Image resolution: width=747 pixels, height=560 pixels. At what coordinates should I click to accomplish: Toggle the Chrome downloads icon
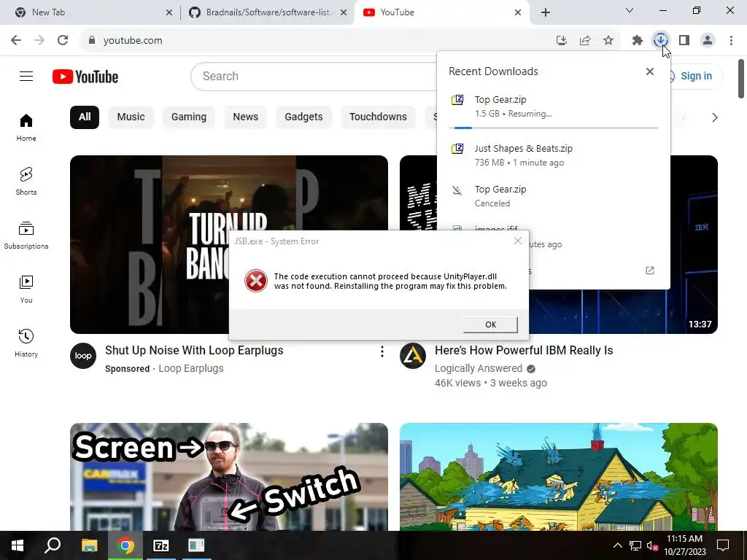click(661, 41)
